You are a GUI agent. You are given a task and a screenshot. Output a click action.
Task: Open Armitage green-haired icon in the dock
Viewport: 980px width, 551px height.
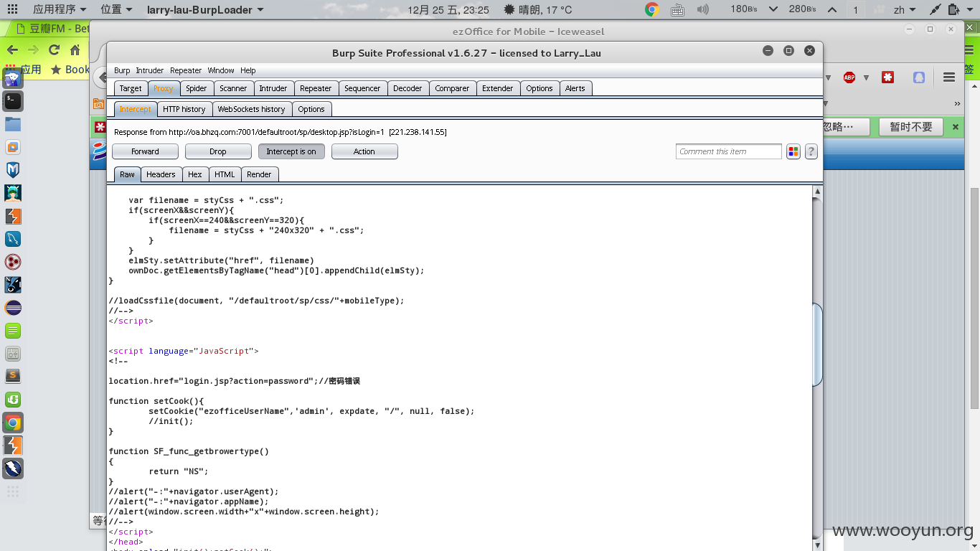pos(13,193)
